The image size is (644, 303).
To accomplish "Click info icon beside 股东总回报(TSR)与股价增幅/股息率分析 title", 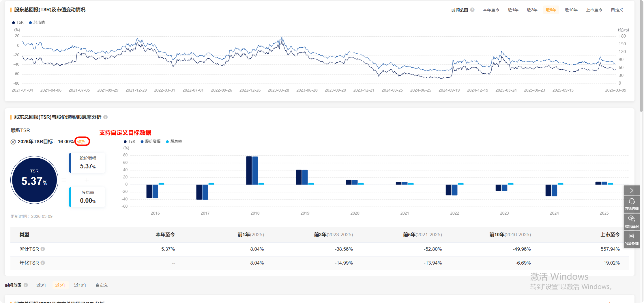I will [x=106, y=117].
